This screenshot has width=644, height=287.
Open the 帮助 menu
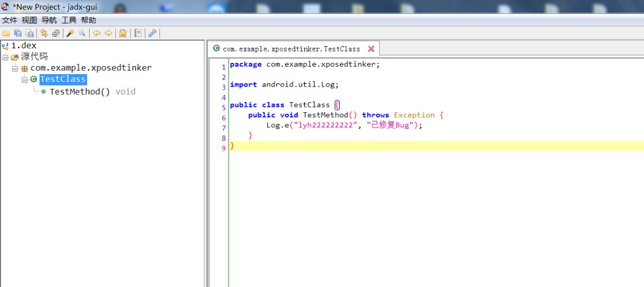pos(89,20)
